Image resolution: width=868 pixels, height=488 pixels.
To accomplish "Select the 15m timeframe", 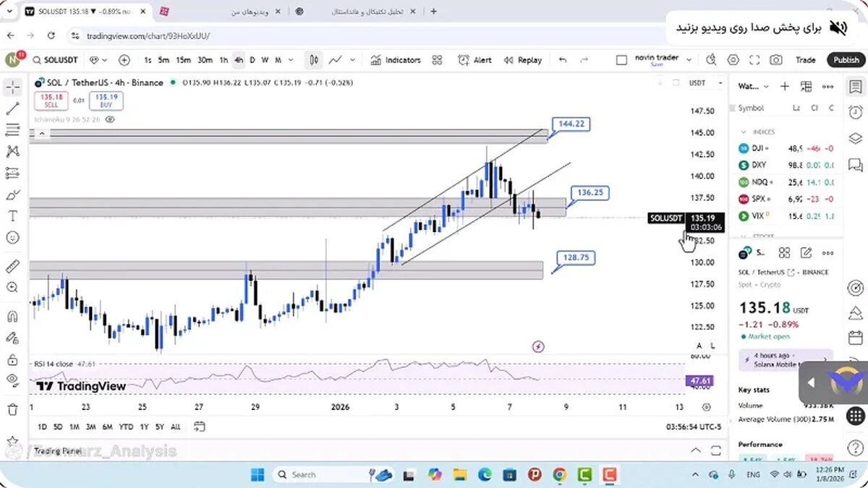I will [x=184, y=60].
